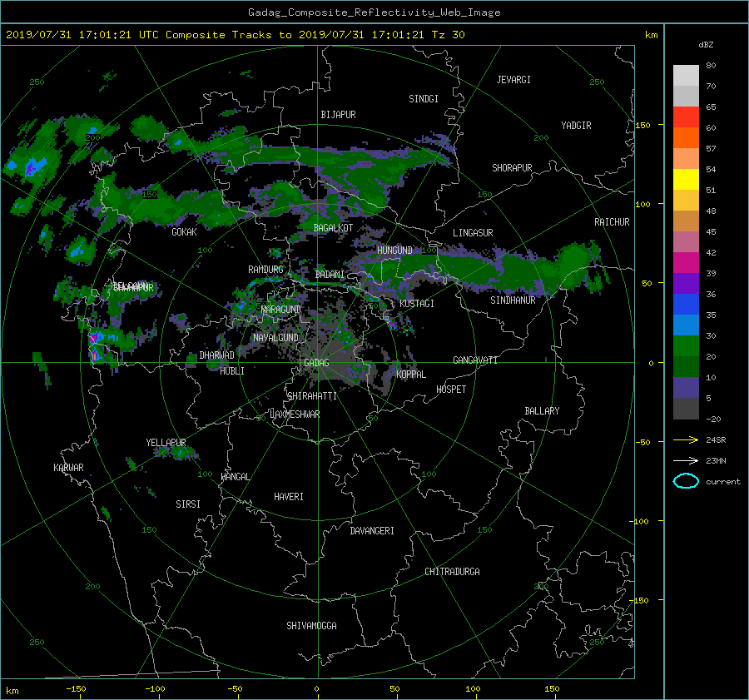
Task: Click the KOPPAL city label
Action: point(411,374)
